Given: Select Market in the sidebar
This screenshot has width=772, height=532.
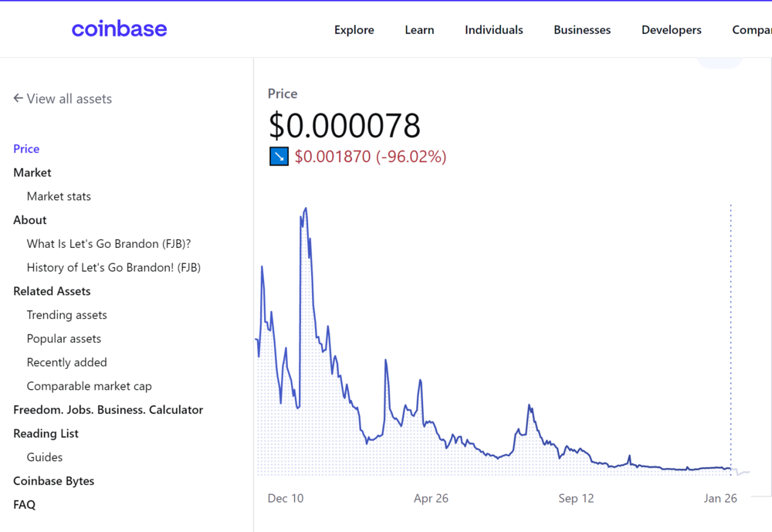Looking at the screenshot, I should tap(32, 173).
